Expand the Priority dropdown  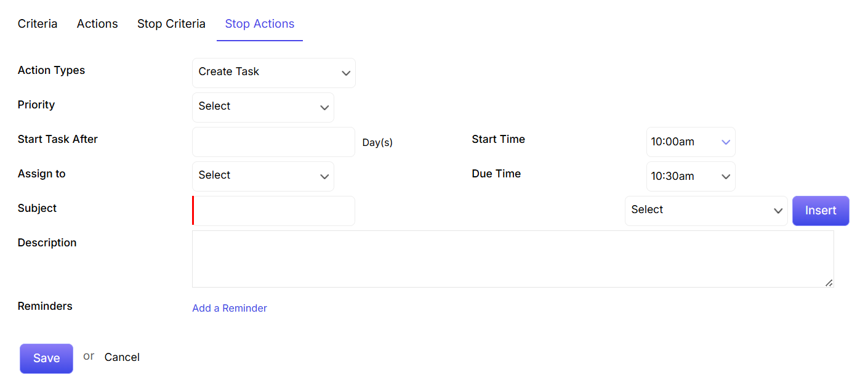pyautogui.click(x=263, y=107)
